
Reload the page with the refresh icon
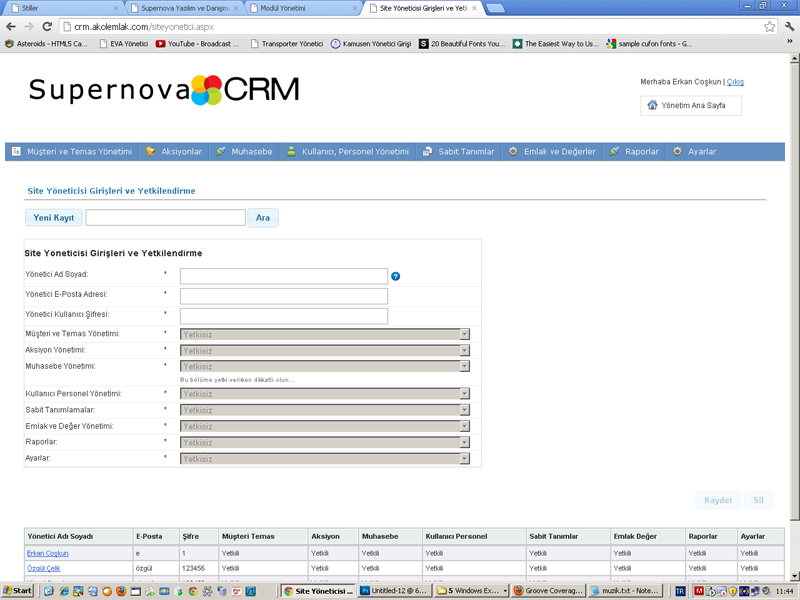coord(47,27)
